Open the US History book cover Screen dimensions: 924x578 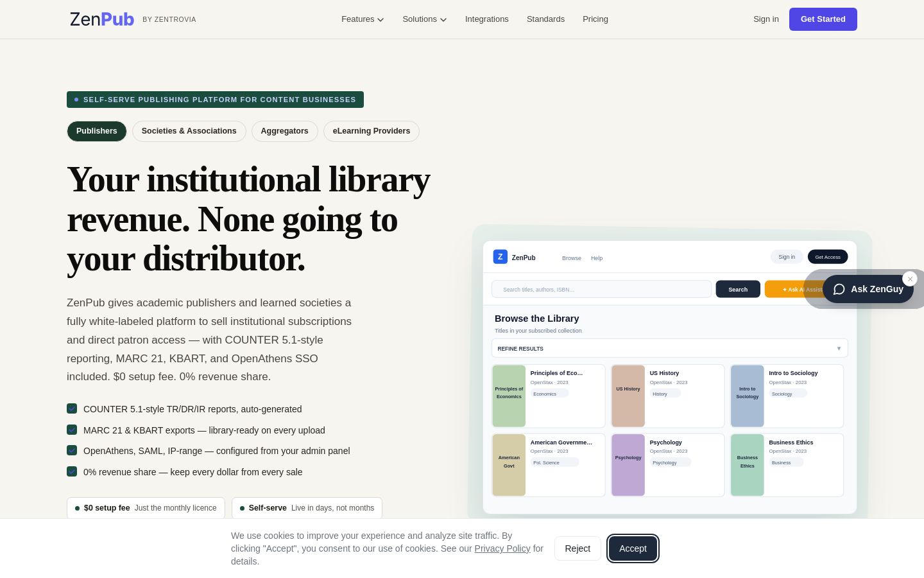628,396
